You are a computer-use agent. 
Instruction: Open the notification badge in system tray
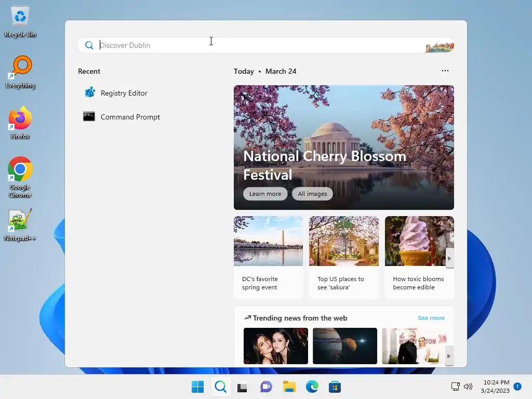point(517,386)
